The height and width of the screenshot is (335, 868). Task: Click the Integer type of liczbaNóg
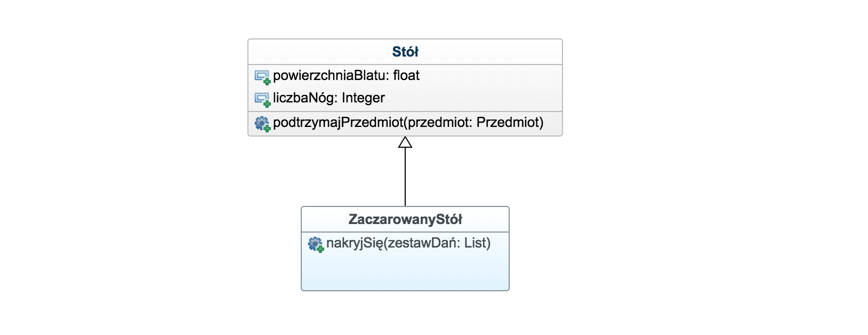point(363,98)
